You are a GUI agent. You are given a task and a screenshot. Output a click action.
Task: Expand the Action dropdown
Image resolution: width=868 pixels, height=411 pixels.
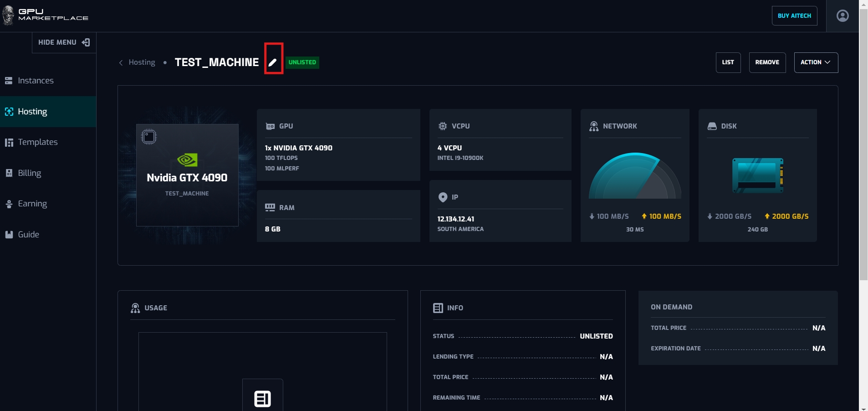click(x=816, y=62)
